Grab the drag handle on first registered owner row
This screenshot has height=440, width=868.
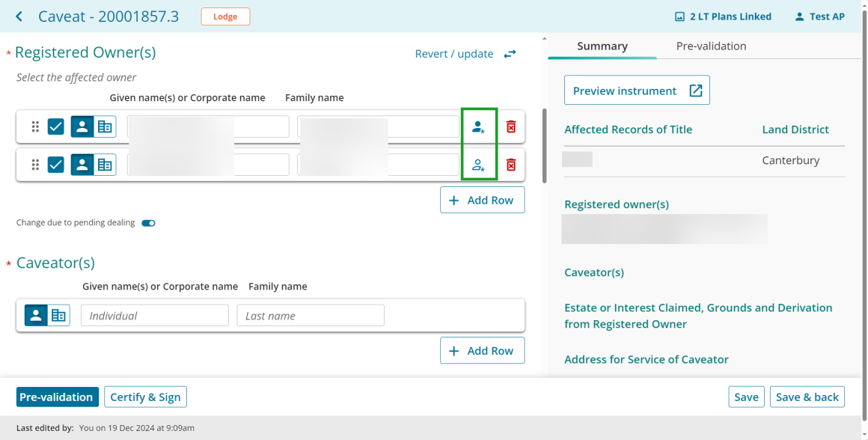pyautogui.click(x=35, y=126)
